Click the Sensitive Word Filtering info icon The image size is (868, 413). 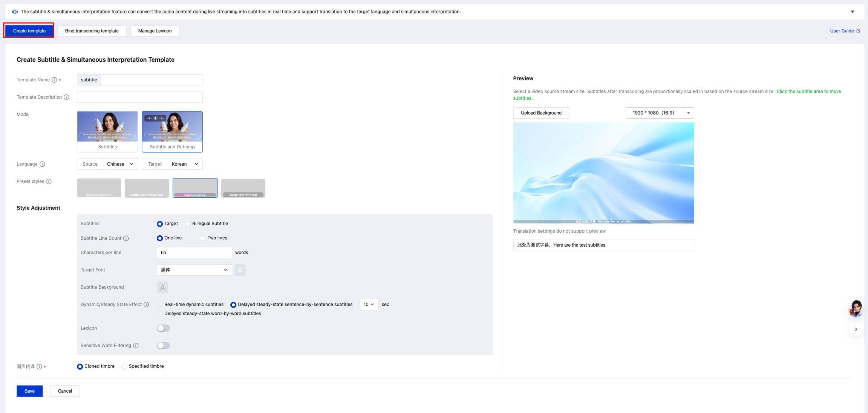[x=136, y=346]
